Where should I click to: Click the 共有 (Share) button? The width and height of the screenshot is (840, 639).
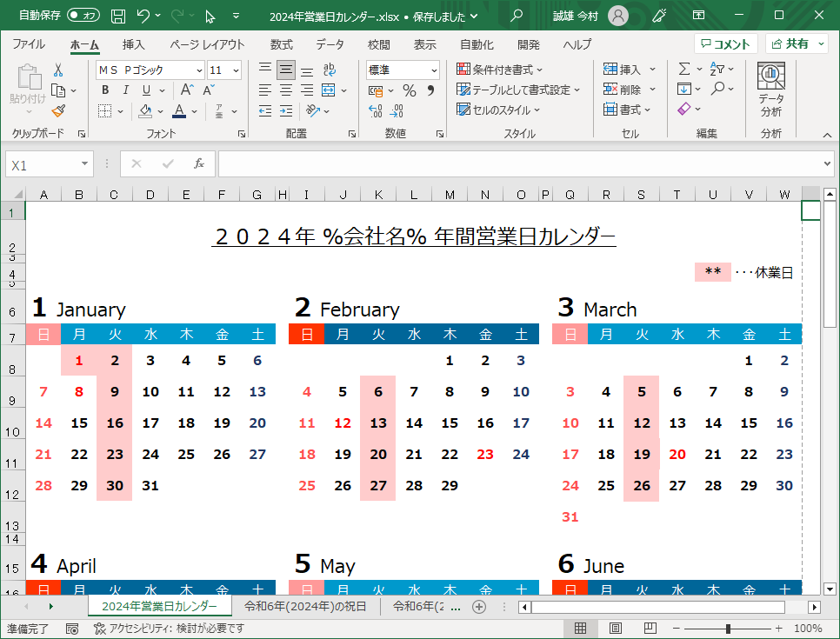coord(796,43)
